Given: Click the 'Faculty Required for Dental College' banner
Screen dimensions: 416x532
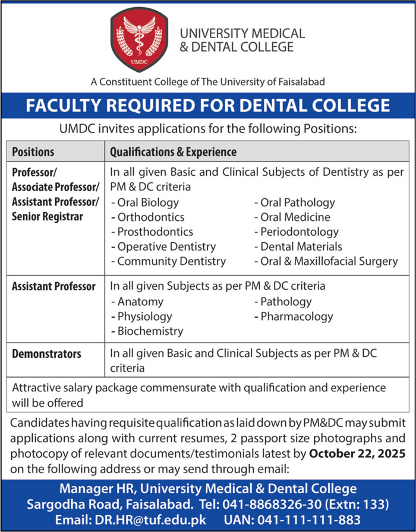Looking at the screenshot, I should tap(208, 106).
